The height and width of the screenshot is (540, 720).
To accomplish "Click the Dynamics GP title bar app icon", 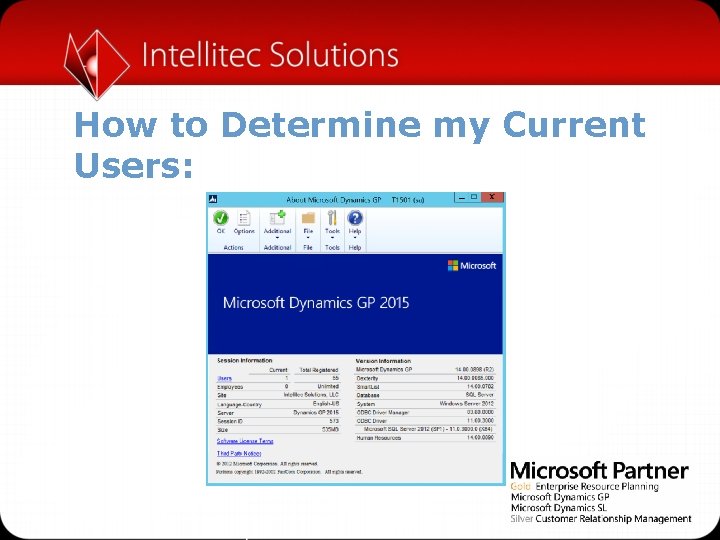I will coord(213,199).
